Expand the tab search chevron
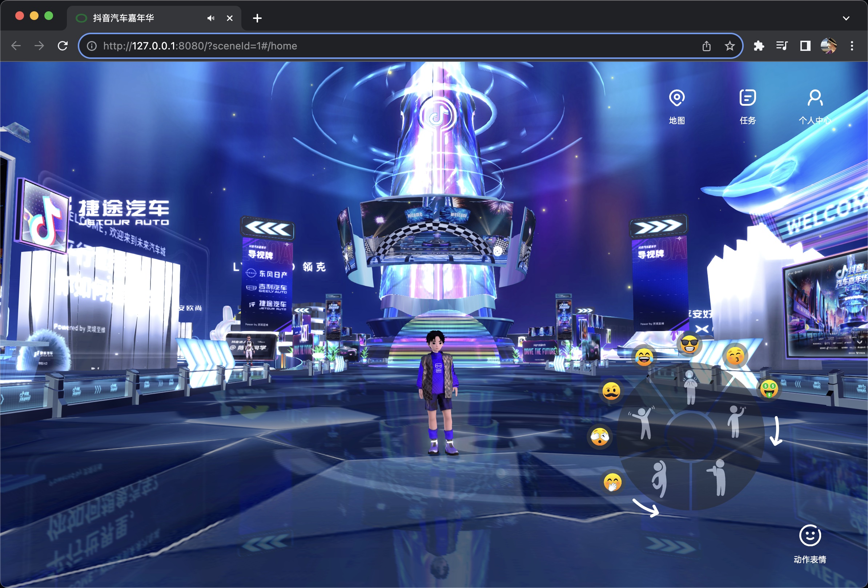This screenshot has height=588, width=868. pyautogui.click(x=846, y=18)
